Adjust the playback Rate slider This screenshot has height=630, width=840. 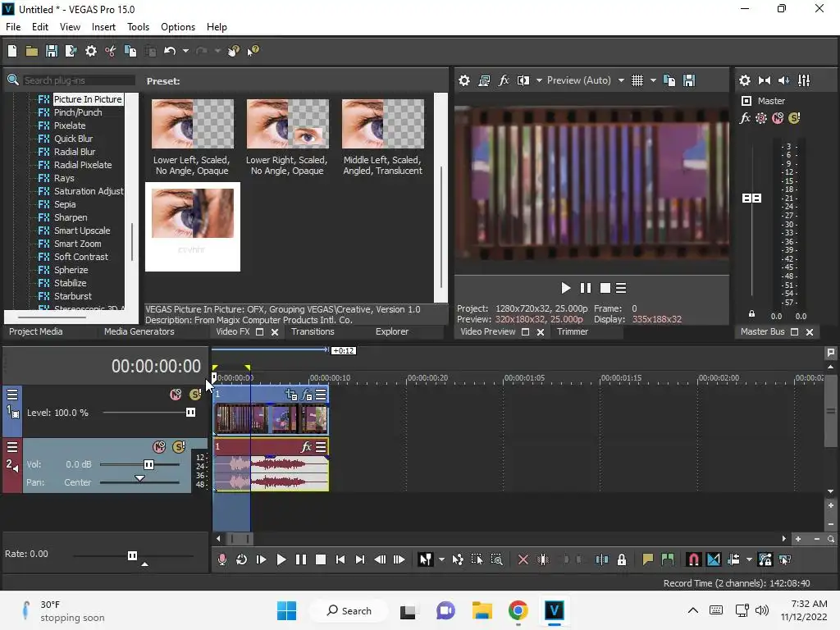pos(132,555)
